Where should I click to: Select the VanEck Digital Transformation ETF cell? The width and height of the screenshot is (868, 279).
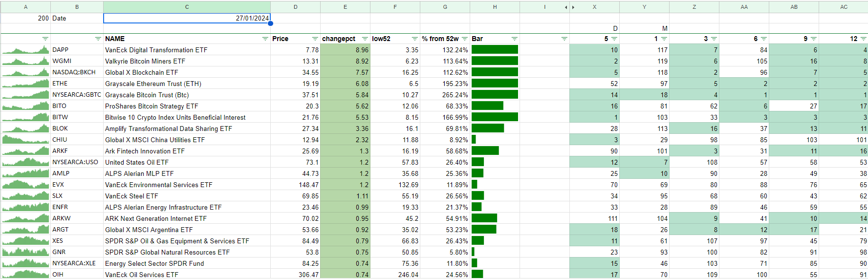[187, 50]
